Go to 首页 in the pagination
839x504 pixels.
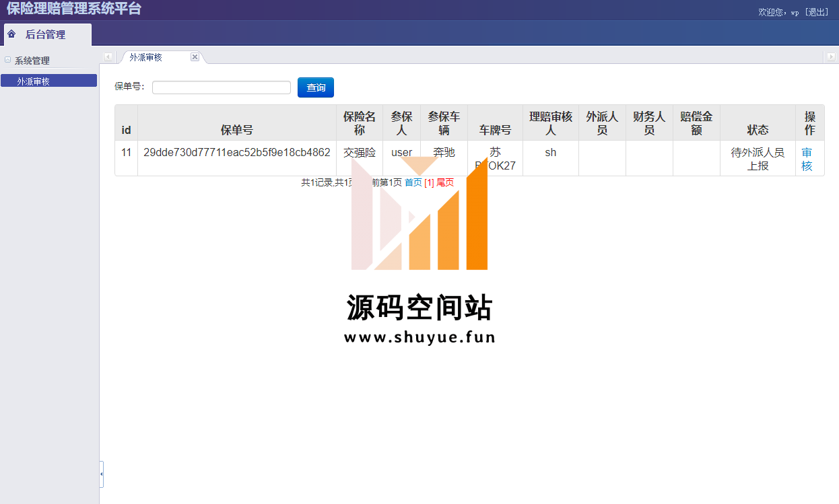(413, 182)
